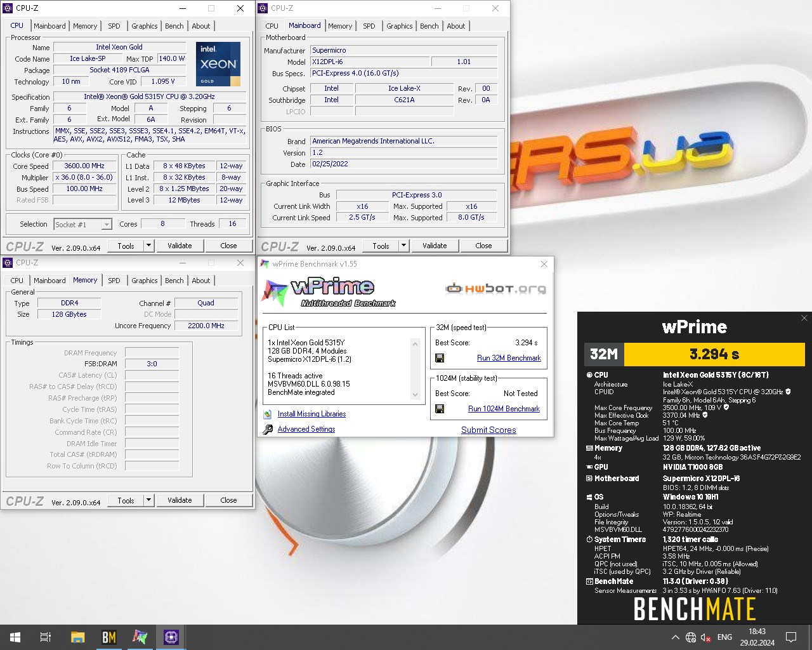Click CPU-Z icon in Memory window title
Image resolution: width=812 pixels, height=650 pixels.
pos(8,263)
